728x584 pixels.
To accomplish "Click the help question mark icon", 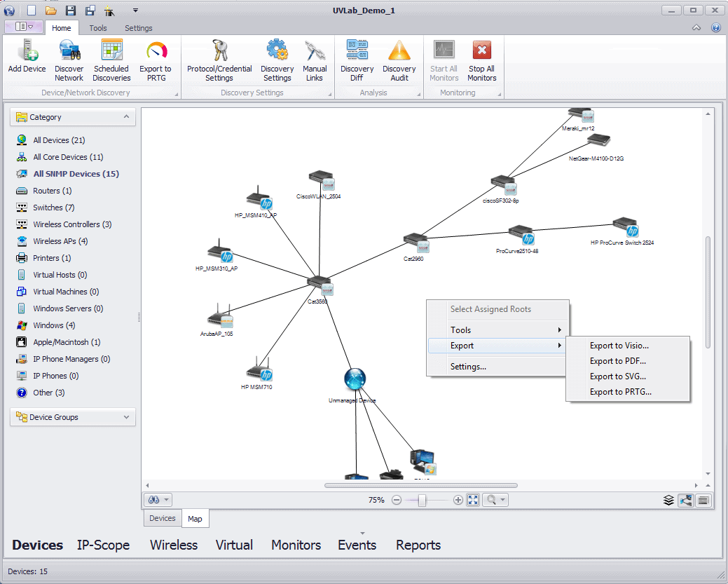I will tap(716, 27).
